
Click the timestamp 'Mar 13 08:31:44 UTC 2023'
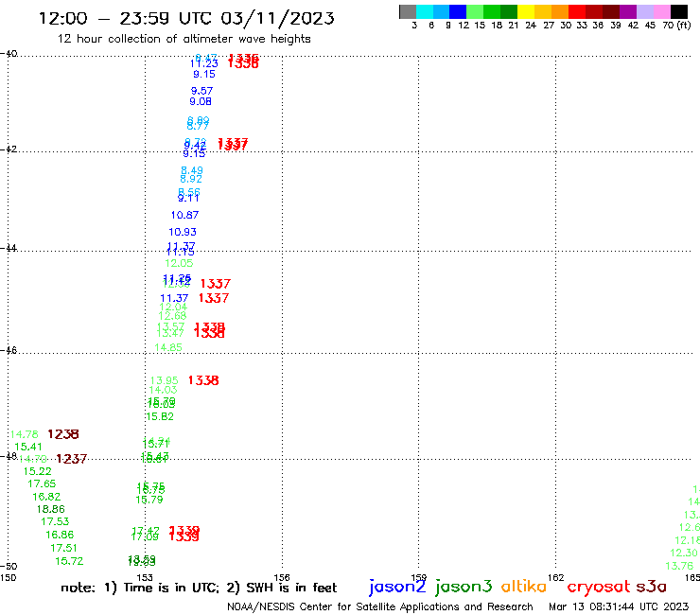pos(619,606)
